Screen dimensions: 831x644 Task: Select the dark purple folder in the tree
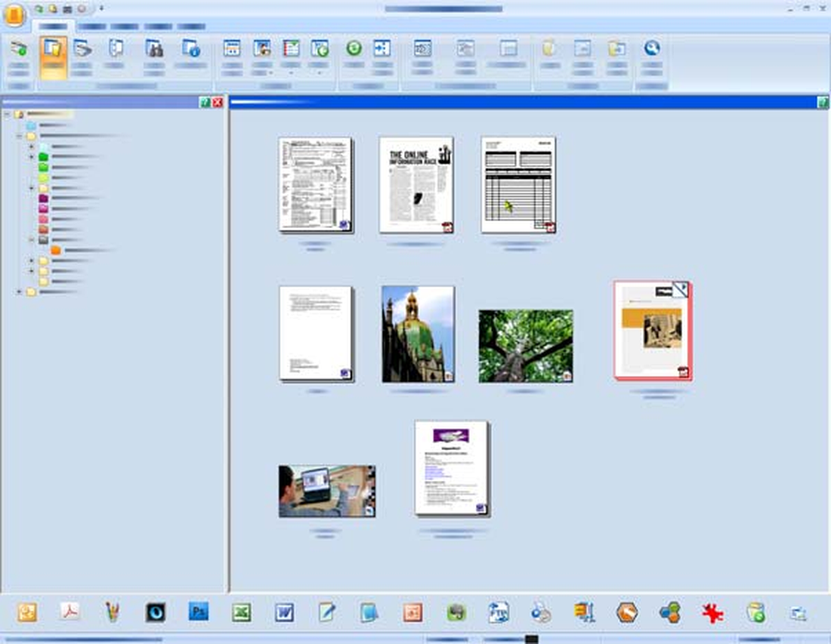tap(44, 199)
